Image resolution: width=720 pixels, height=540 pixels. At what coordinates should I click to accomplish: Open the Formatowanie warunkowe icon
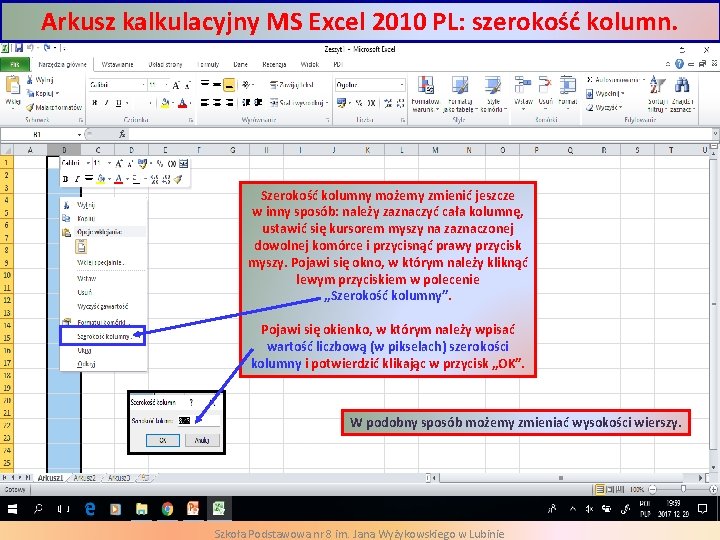(426, 85)
